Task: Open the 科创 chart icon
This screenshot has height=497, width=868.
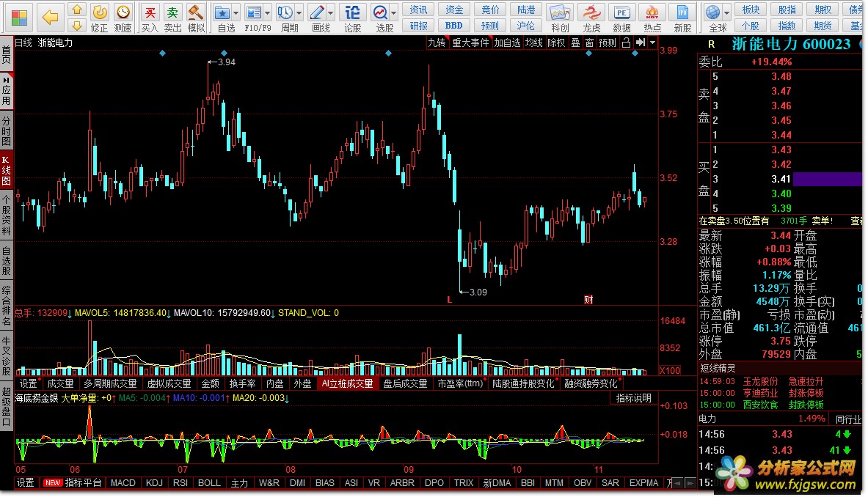Action: tap(559, 12)
